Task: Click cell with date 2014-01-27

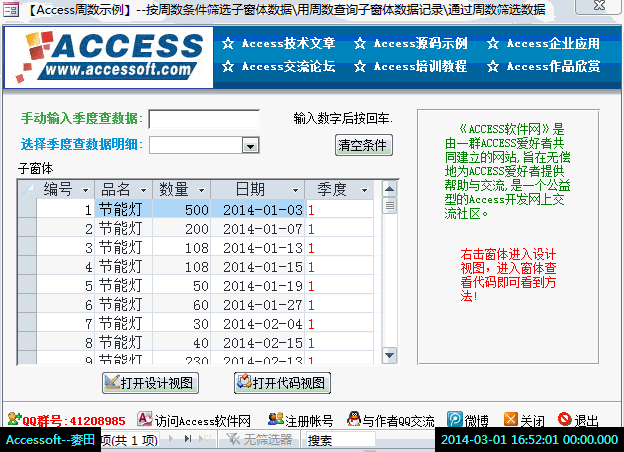Action: coord(258,304)
